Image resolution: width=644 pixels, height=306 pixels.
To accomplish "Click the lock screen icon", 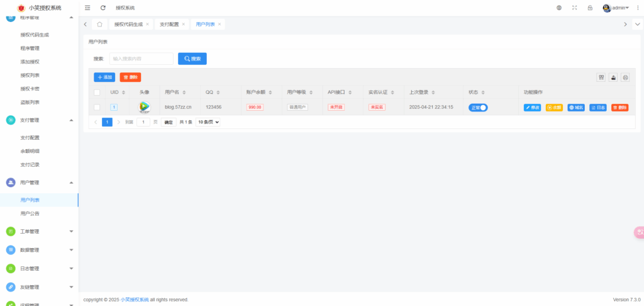I will pos(590,8).
